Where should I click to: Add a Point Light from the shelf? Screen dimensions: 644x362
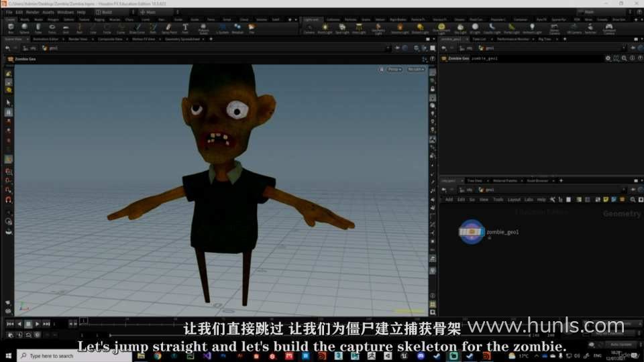point(325,28)
